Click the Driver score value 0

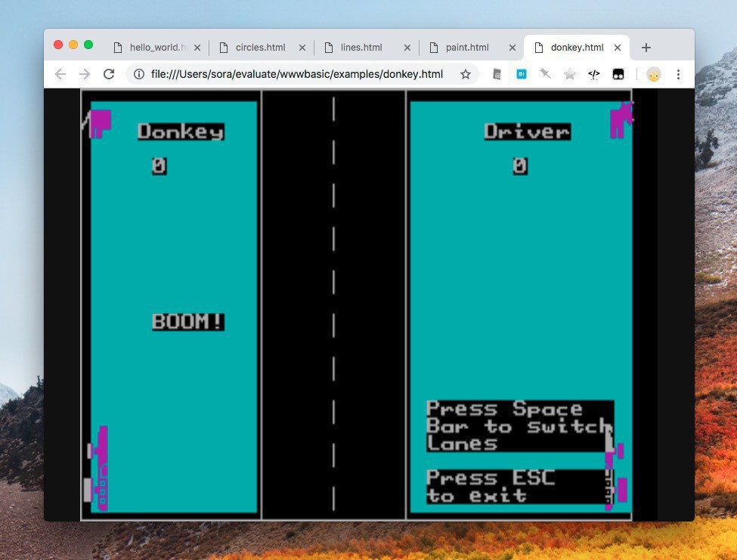click(520, 166)
